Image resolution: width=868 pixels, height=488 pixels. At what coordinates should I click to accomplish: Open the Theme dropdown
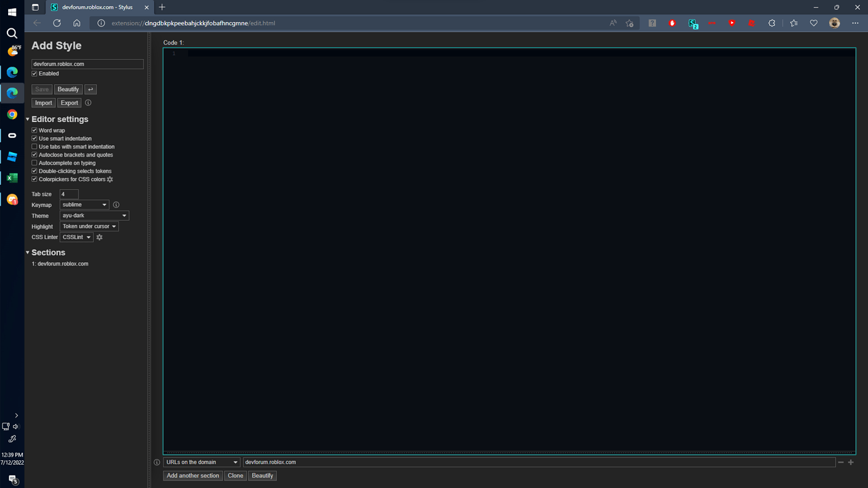click(94, 215)
